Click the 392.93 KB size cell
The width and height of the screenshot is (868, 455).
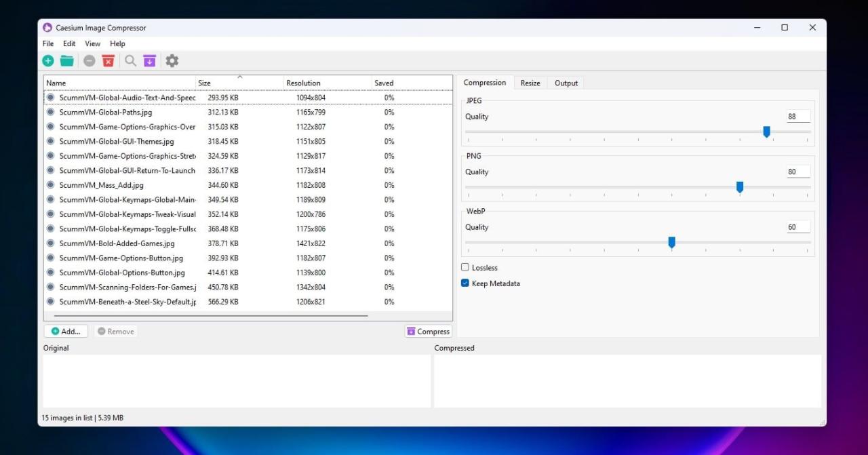point(223,258)
